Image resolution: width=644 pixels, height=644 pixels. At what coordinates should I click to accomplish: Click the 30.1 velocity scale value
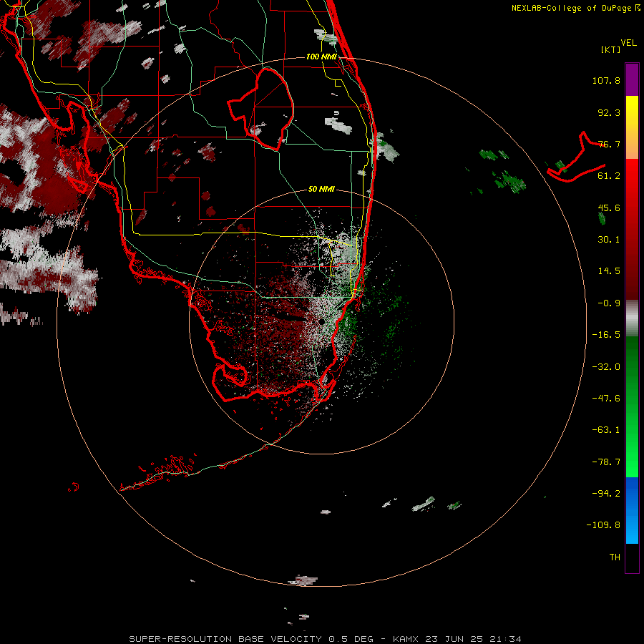coord(609,240)
